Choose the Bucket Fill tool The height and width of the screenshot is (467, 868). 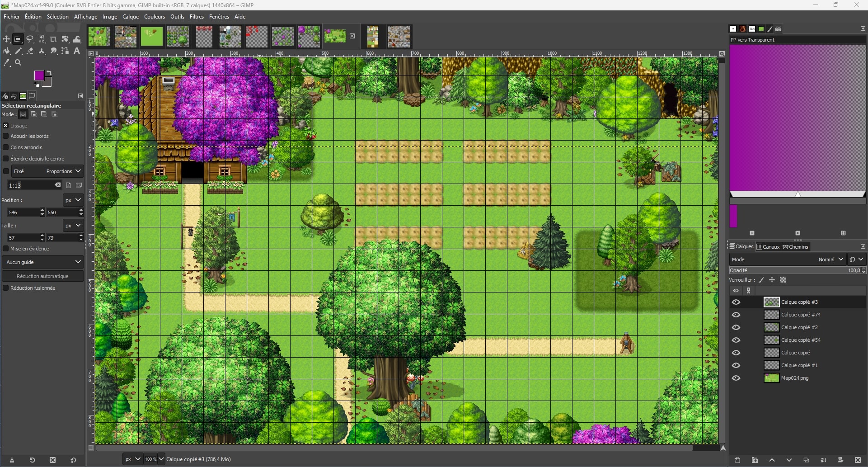pyautogui.click(x=6, y=51)
